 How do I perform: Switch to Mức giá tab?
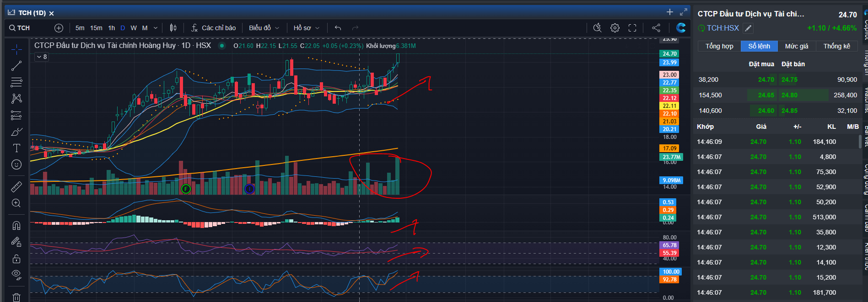tap(797, 46)
